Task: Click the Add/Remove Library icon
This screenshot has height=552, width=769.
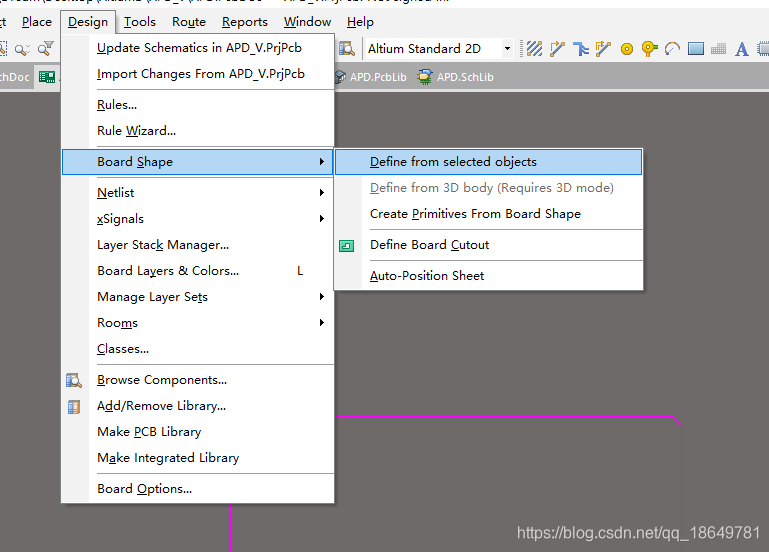Action: pos(74,406)
